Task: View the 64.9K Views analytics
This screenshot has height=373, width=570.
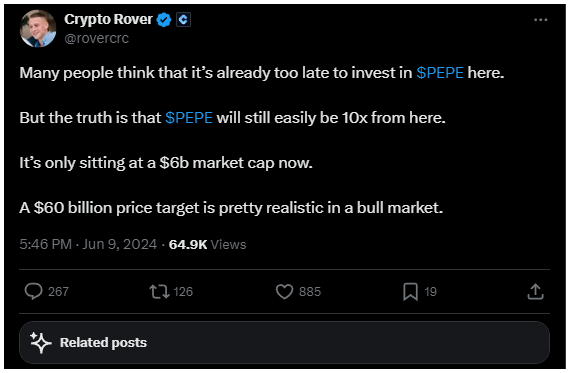Action: [x=208, y=244]
